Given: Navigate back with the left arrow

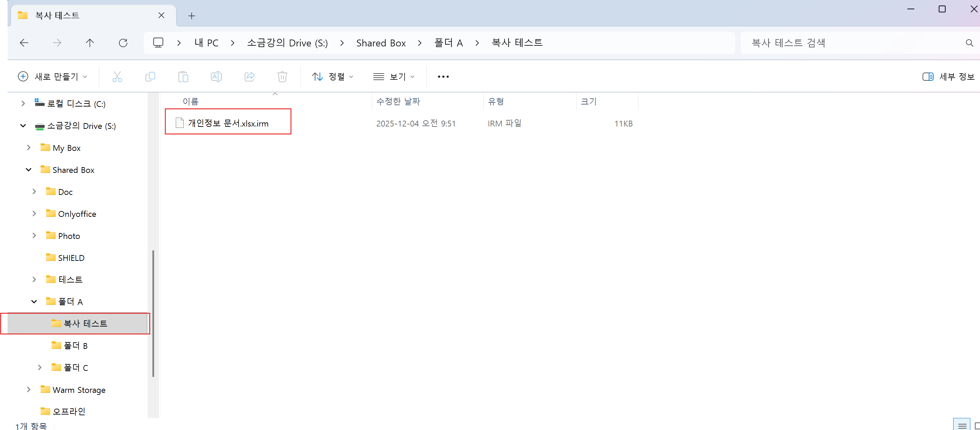Looking at the screenshot, I should click(x=24, y=43).
